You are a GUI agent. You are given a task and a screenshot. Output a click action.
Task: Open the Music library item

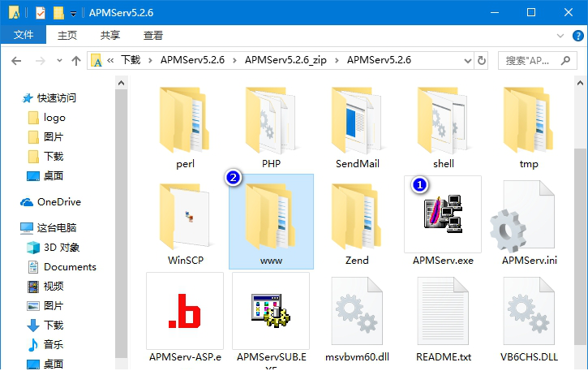(x=45, y=344)
